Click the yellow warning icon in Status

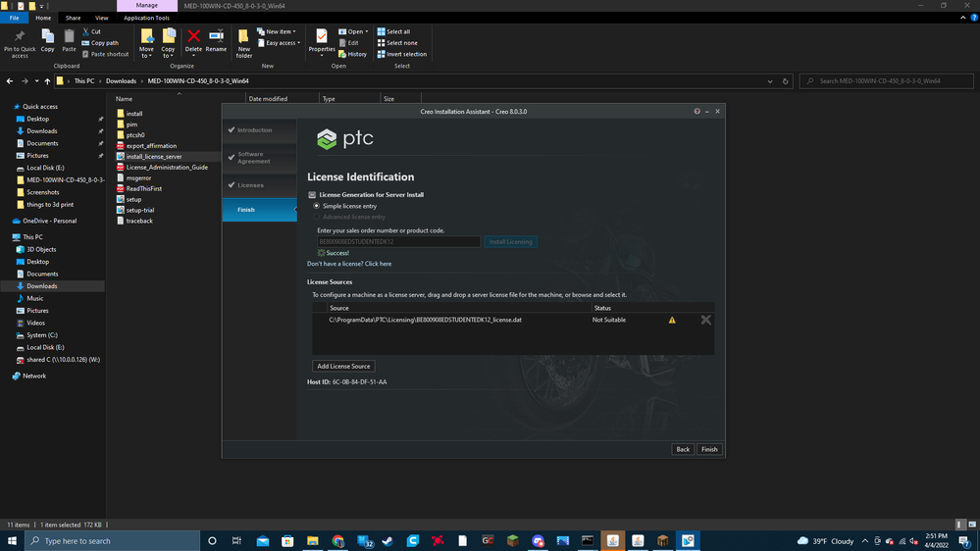coord(672,320)
